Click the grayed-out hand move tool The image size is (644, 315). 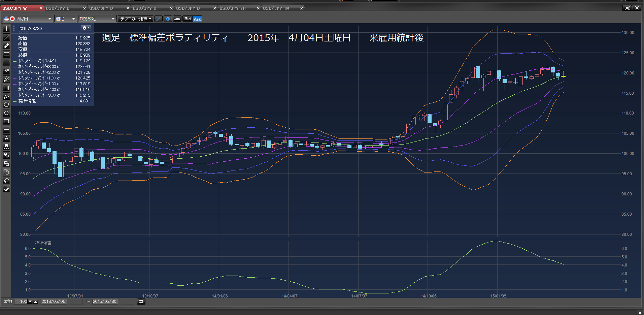(6, 172)
